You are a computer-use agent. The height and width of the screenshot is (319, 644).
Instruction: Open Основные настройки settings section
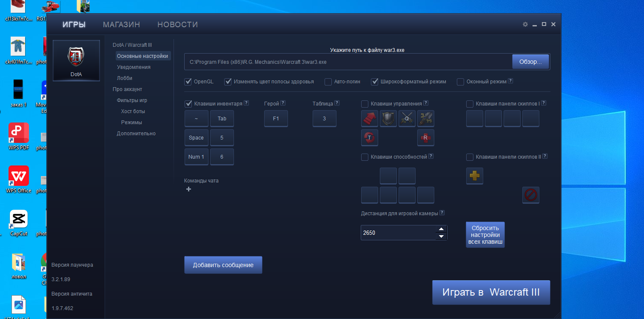coord(143,56)
